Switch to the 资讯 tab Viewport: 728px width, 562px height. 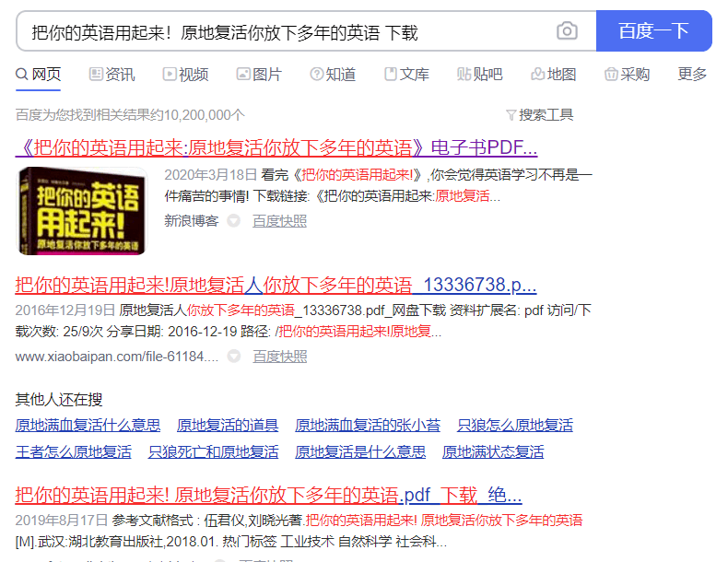pyautogui.click(x=112, y=75)
